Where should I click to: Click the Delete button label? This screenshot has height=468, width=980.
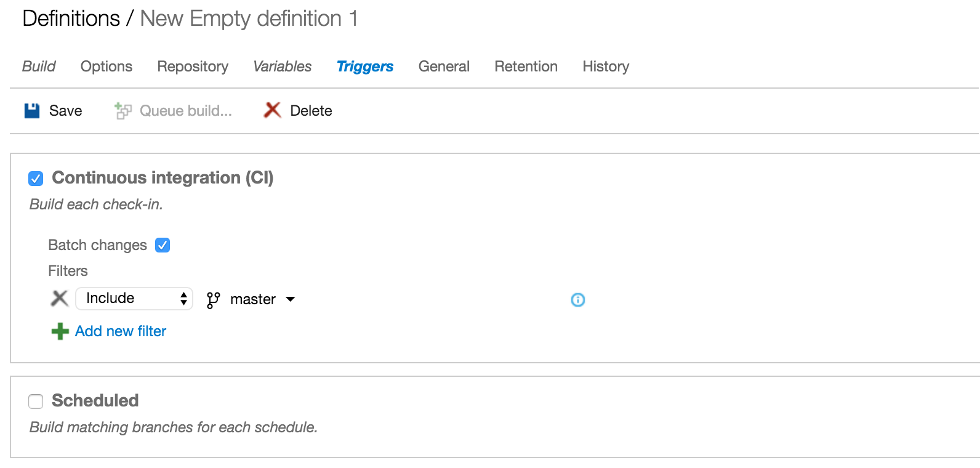pyautogui.click(x=311, y=111)
